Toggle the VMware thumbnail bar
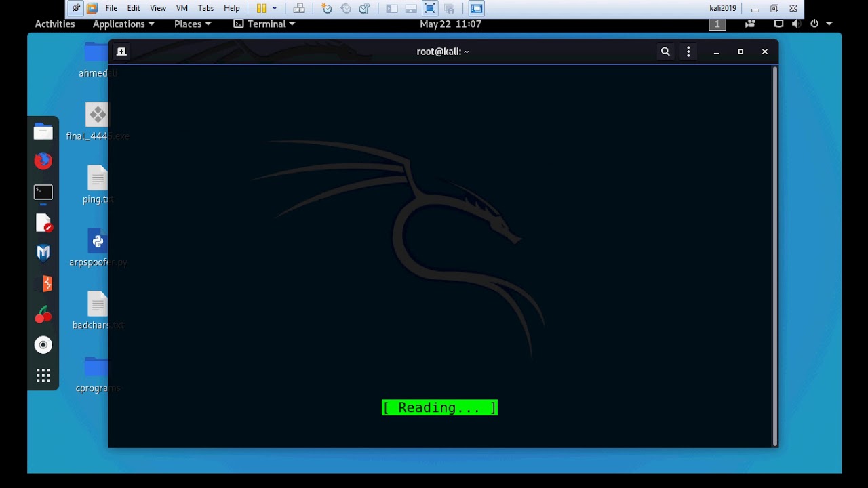This screenshot has height=488, width=868. point(411,8)
